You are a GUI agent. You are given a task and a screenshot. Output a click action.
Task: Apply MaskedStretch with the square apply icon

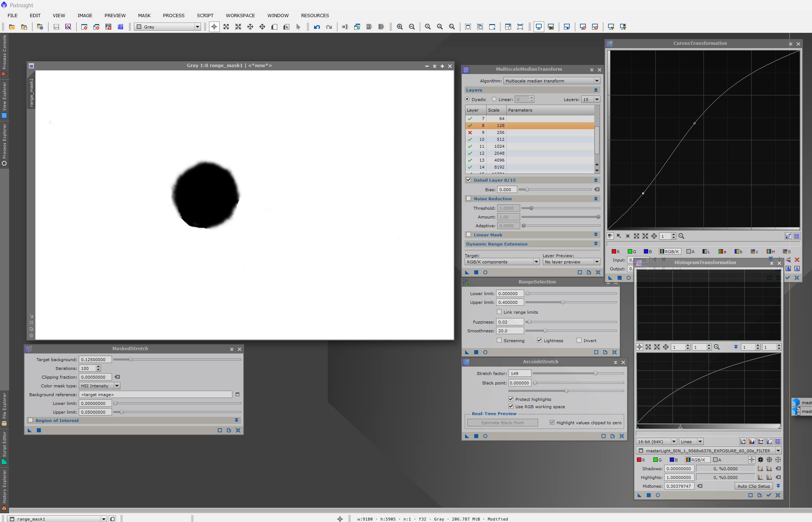[x=39, y=430]
